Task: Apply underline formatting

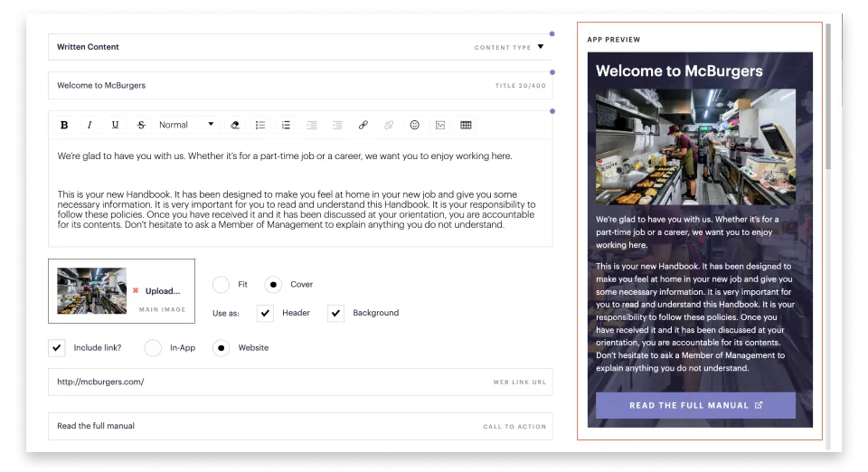Action: [x=115, y=125]
